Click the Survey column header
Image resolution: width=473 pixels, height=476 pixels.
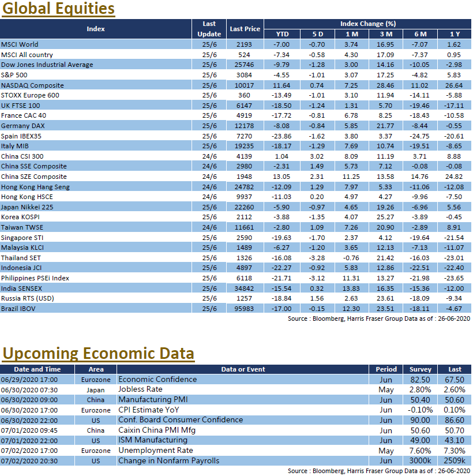pyautogui.click(x=420, y=369)
